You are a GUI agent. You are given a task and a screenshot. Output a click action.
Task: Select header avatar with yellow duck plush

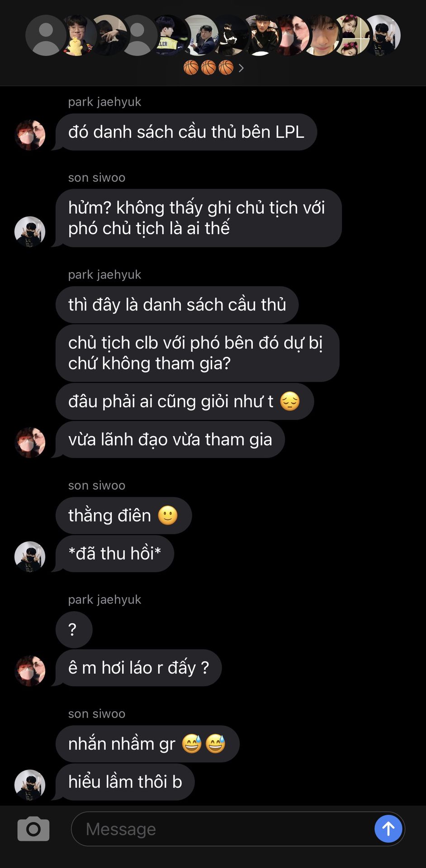point(77,35)
